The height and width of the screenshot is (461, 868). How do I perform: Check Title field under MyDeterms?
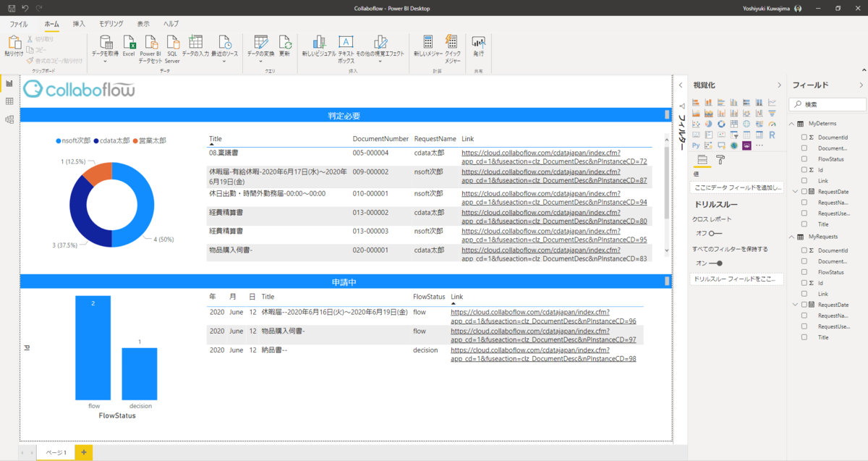(x=804, y=224)
